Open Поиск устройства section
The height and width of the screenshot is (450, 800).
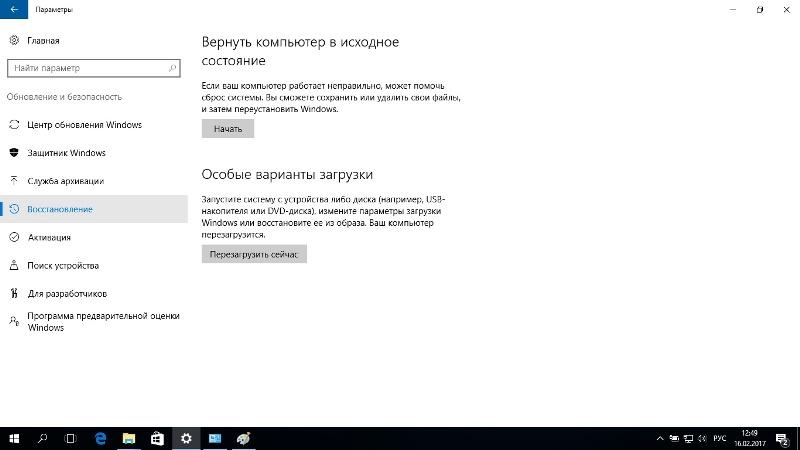tap(94, 265)
